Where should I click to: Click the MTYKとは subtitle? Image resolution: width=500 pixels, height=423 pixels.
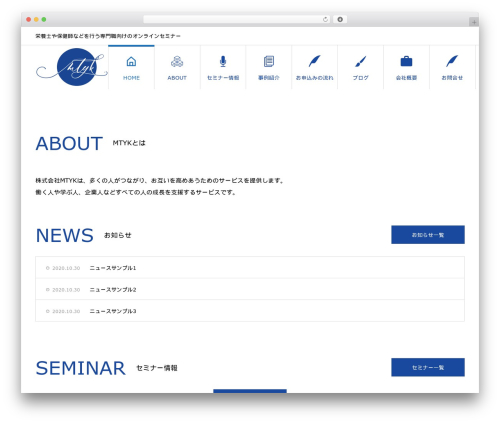(129, 143)
